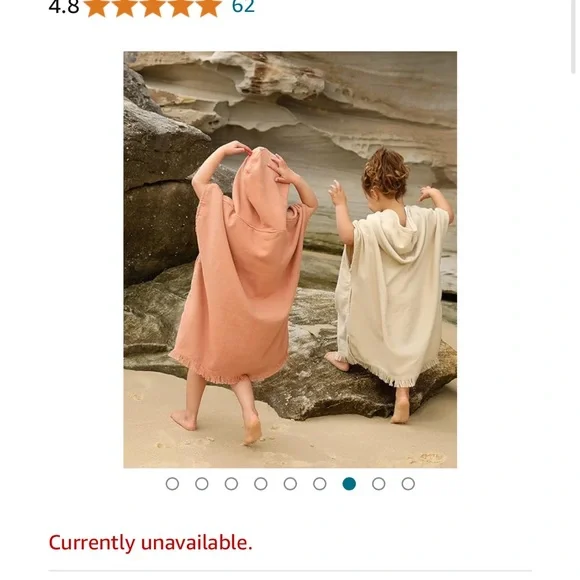Click the third orange rating star
Viewport: 580px width, 580px height.
point(153,7)
